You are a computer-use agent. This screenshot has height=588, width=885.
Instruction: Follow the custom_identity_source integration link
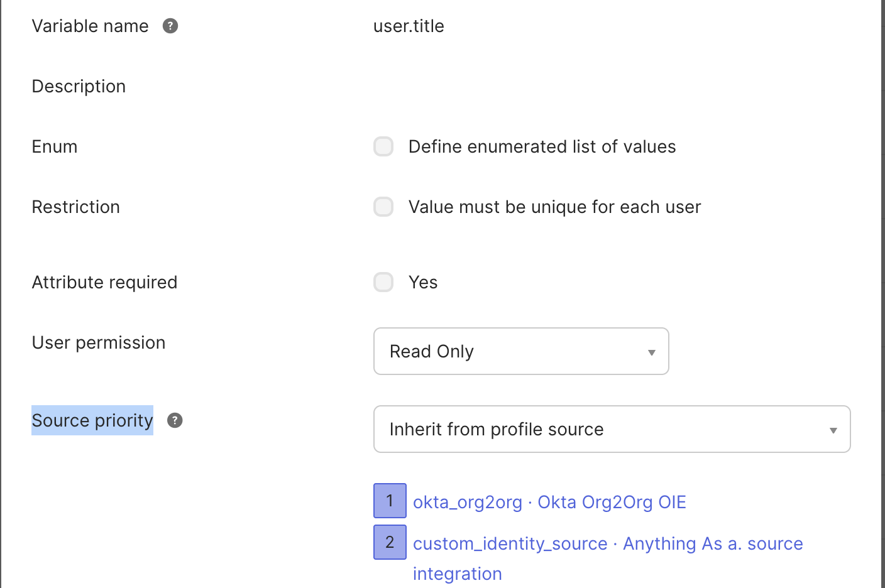click(607, 543)
